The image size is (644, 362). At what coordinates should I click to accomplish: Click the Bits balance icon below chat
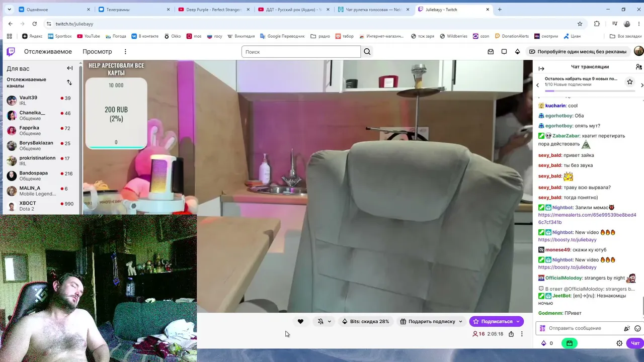click(x=543, y=343)
